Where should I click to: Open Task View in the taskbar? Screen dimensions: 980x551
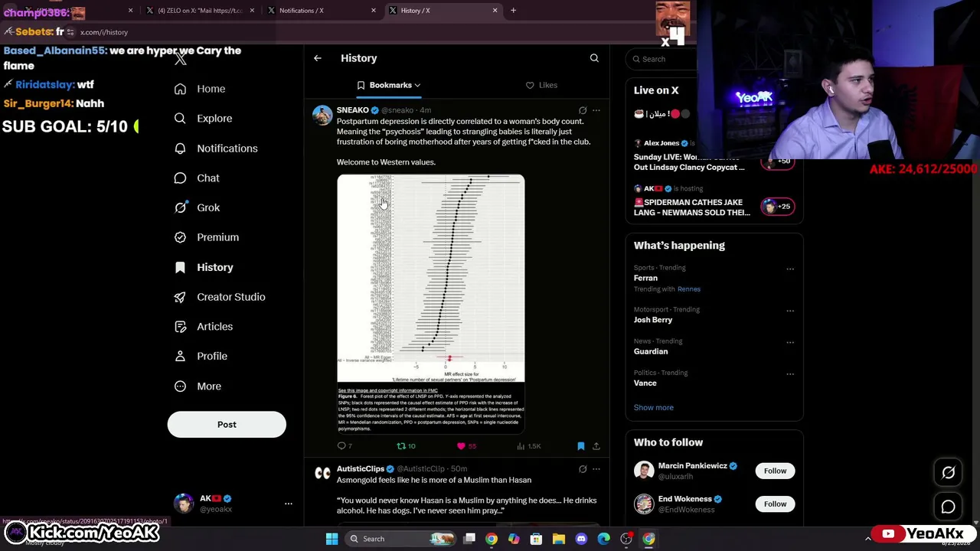[469, 539]
